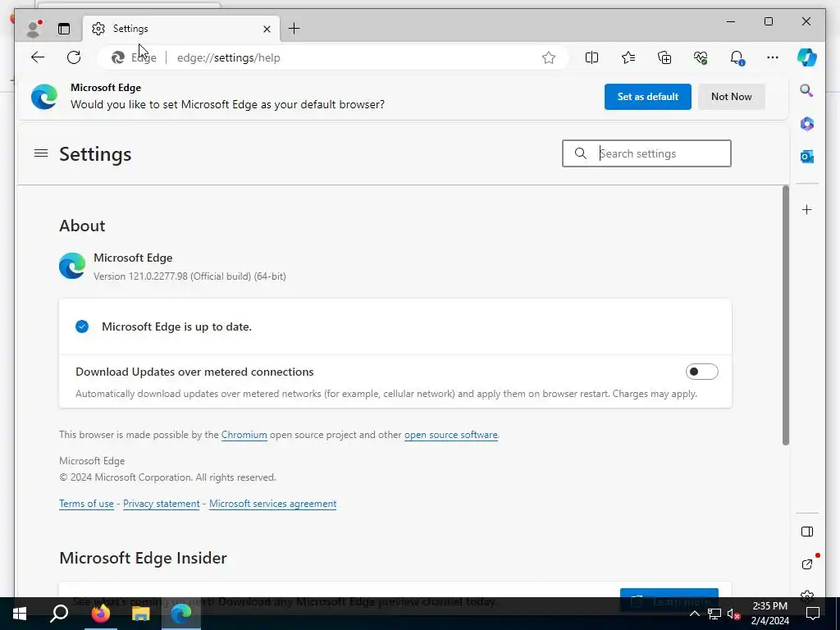Open the Chromium project link
The height and width of the screenshot is (630, 840).
[x=244, y=435]
